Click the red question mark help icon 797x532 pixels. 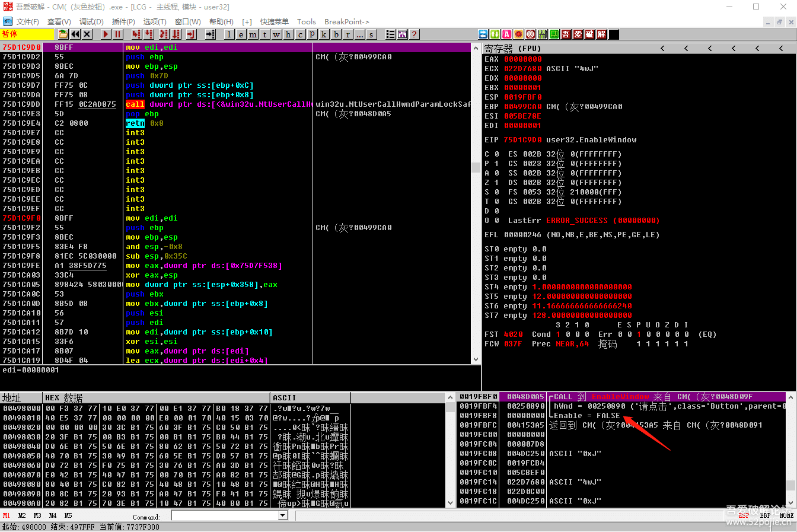(x=414, y=34)
